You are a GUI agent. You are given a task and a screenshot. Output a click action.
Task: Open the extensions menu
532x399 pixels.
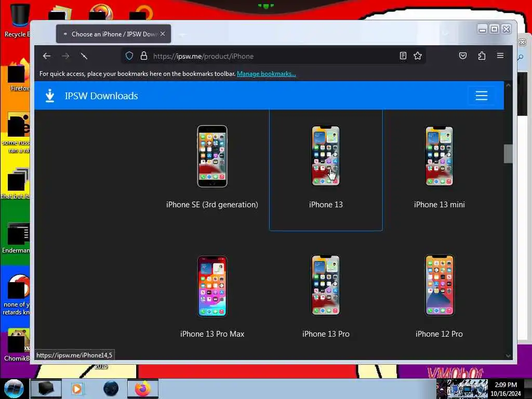coord(482,56)
